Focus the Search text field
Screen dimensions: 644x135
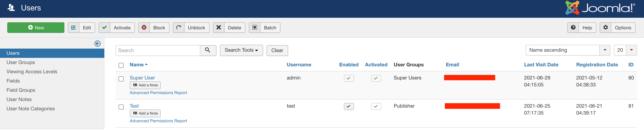click(158, 50)
